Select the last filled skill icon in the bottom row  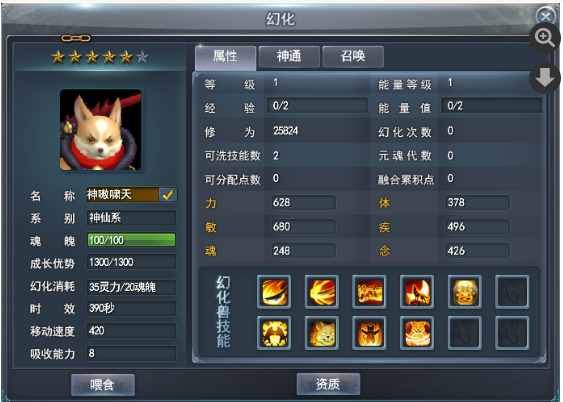[417, 333]
